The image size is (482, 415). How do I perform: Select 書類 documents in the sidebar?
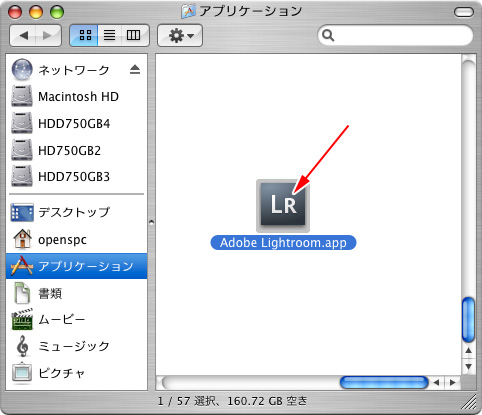pos(76,293)
